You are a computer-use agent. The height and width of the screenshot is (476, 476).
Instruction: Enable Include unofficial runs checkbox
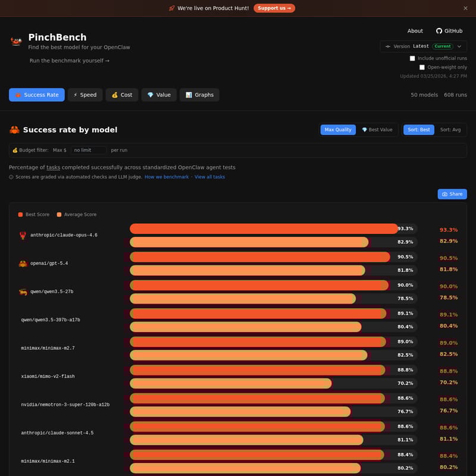click(412, 58)
